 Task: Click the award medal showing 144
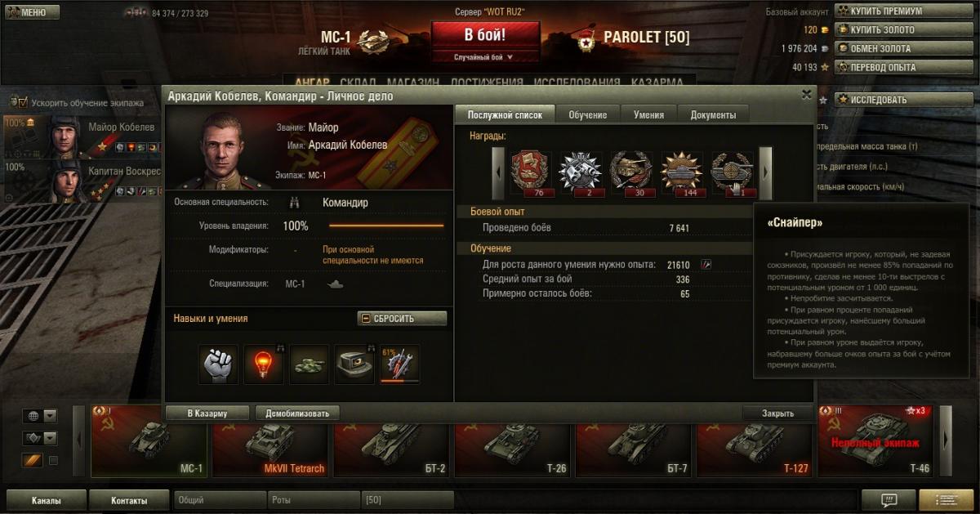click(681, 172)
